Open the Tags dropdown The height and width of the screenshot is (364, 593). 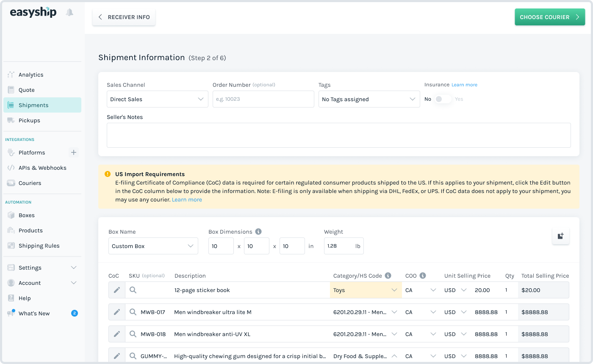(369, 99)
